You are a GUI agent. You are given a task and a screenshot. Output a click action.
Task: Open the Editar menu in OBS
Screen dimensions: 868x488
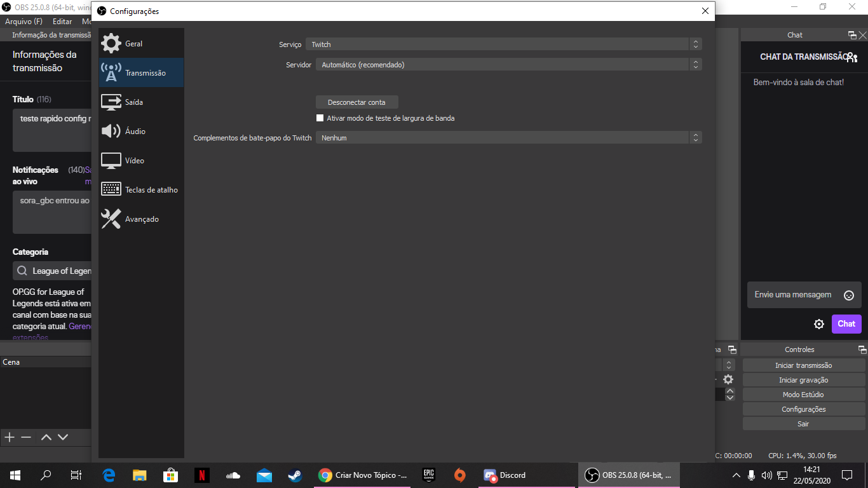coord(62,22)
